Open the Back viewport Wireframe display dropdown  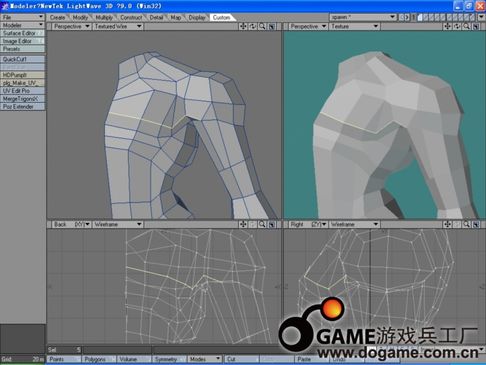(118, 224)
